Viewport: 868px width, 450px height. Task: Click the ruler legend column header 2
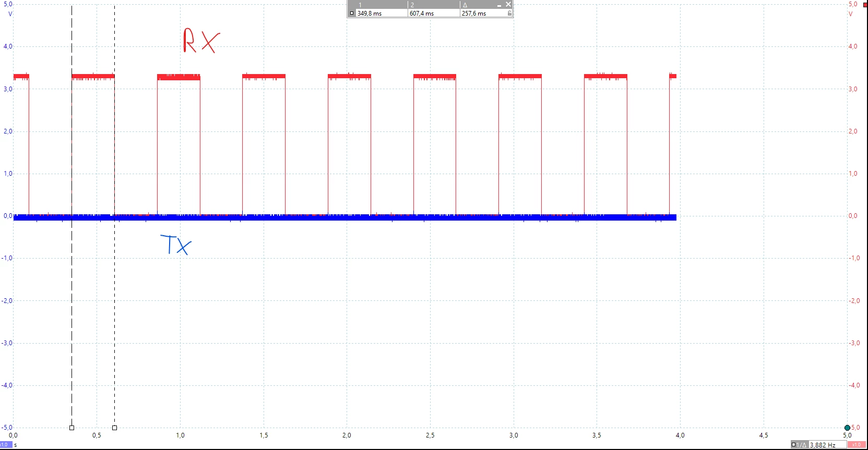click(x=412, y=5)
